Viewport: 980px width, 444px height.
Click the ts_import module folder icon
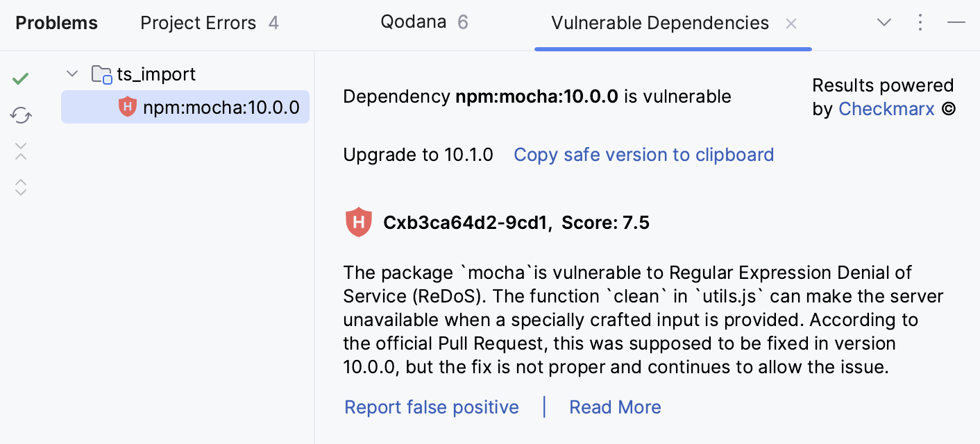click(x=101, y=74)
